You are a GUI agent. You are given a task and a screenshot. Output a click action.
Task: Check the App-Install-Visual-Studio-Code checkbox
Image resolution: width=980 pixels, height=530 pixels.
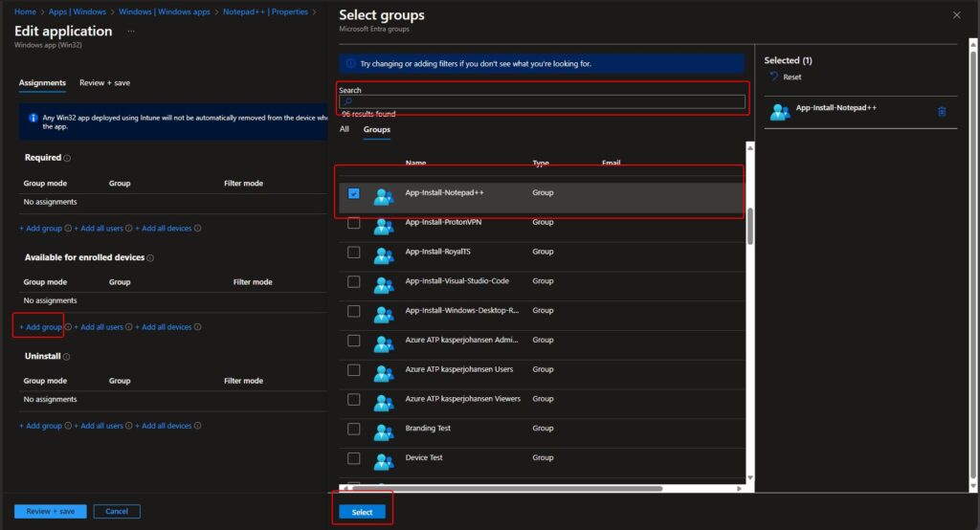[354, 282]
